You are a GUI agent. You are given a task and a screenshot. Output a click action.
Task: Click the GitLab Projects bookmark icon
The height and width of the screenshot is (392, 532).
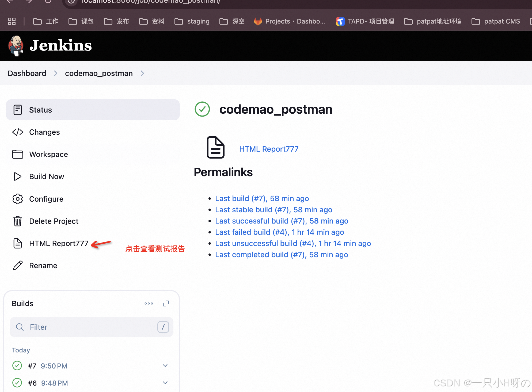pyautogui.click(x=258, y=21)
